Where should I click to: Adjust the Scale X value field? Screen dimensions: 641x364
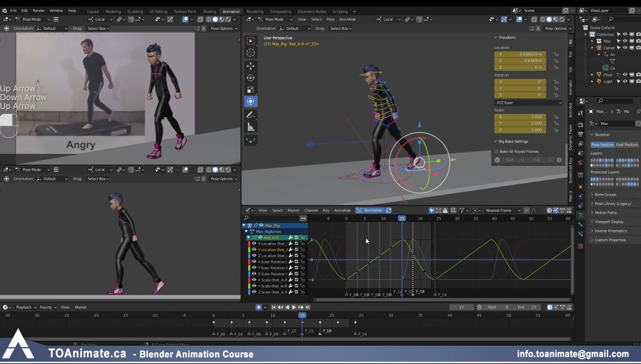520,117
